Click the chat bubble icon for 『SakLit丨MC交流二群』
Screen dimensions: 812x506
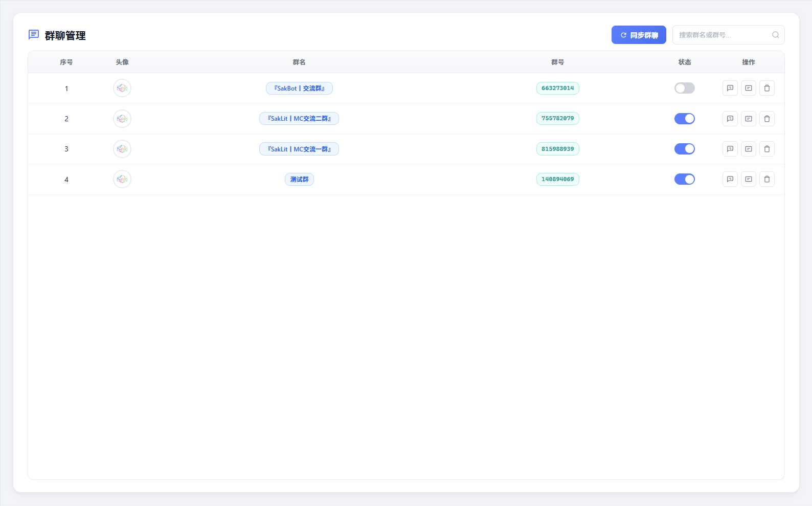pyautogui.click(x=730, y=119)
